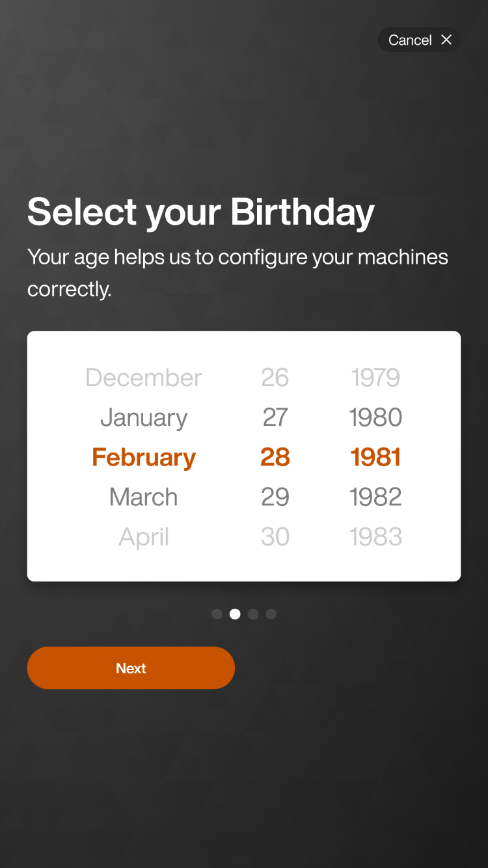Screen dimensions: 488x868
Task: Click the X icon next to Cancel
Action: pos(446,40)
